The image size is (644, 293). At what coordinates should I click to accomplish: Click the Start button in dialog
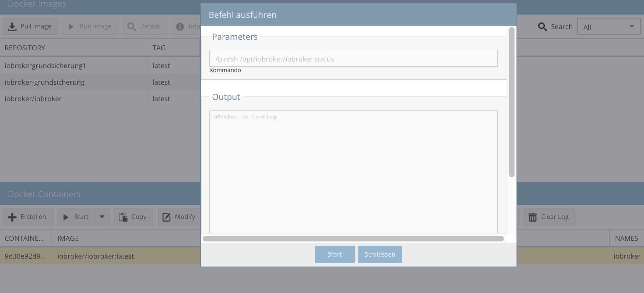coord(335,255)
